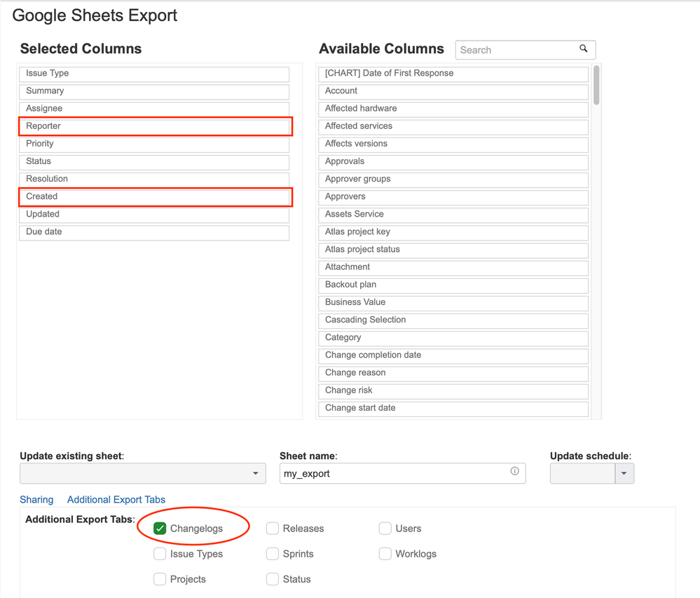Viewport: 700px width, 598px height.
Task: Select the Business Value available column
Action: click(453, 303)
